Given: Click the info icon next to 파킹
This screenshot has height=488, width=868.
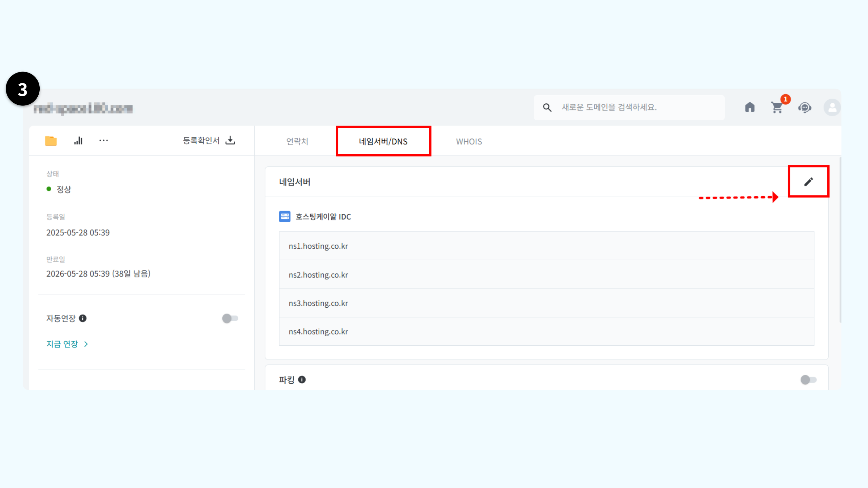Looking at the screenshot, I should tap(302, 380).
